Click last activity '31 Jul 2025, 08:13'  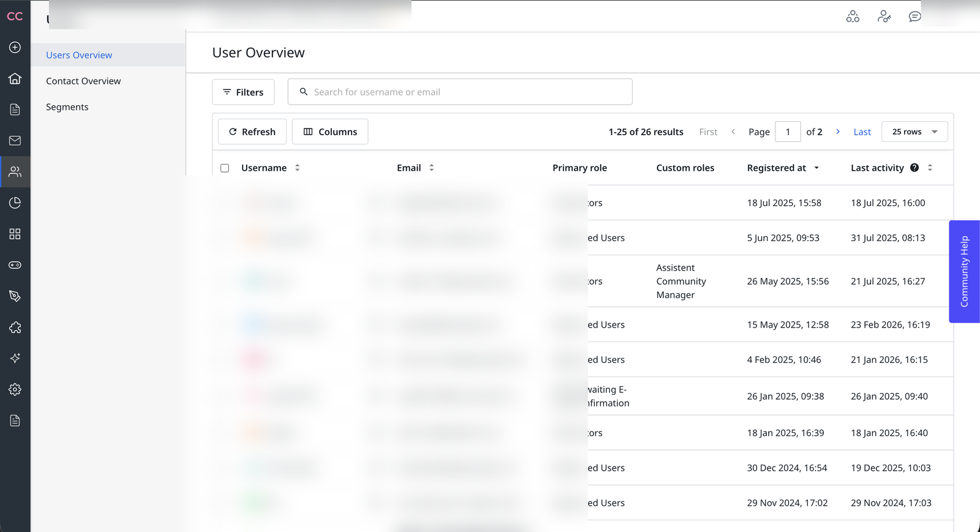point(888,238)
